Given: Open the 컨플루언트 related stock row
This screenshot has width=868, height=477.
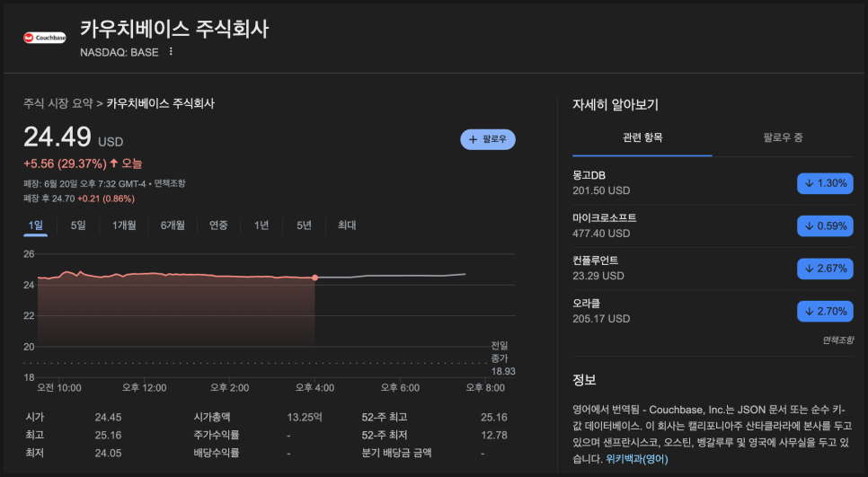Looking at the screenshot, I should [x=713, y=269].
